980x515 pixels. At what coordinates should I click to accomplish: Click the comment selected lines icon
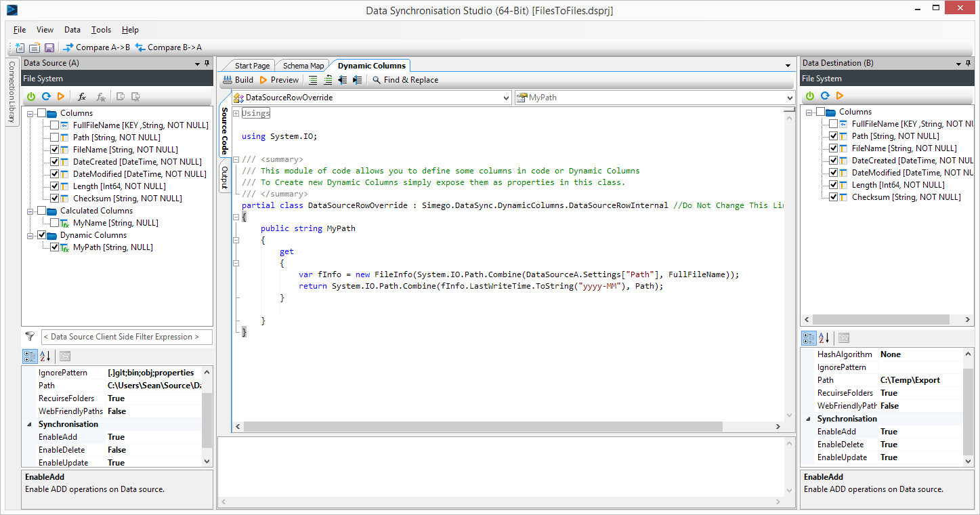click(x=313, y=80)
